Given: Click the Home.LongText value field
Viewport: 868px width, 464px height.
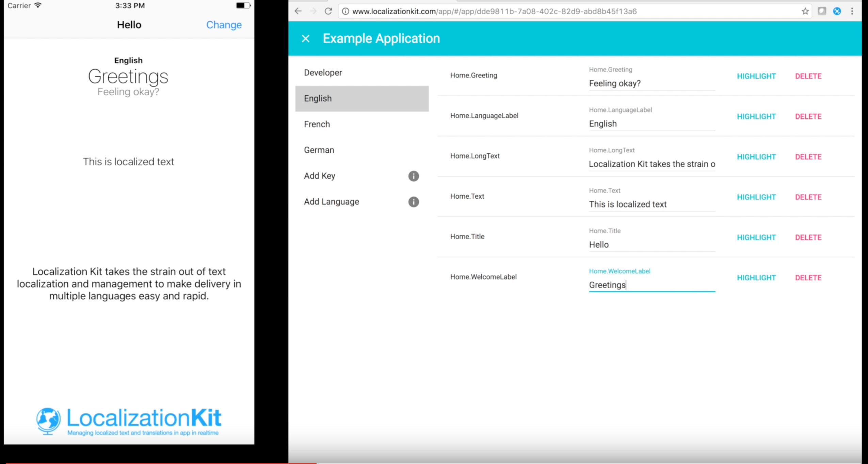Looking at the screenshot, I should (652, 164).
